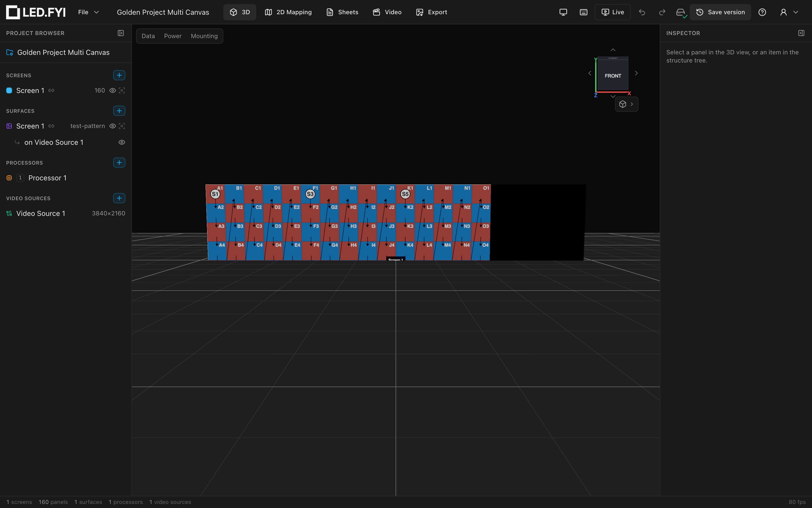This screenshot has width=812, height=508.
Task: Open the help question mark icon
Action: click(762, 12)
